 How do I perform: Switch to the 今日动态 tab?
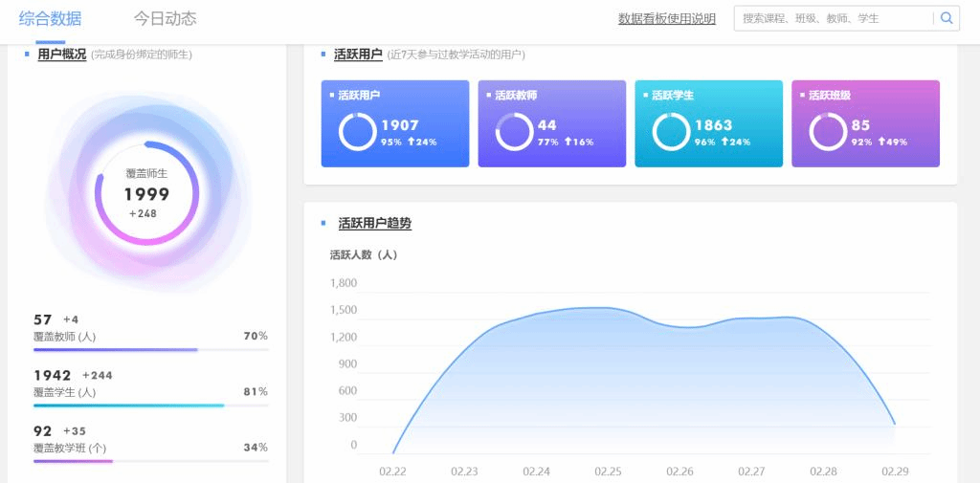165,19
